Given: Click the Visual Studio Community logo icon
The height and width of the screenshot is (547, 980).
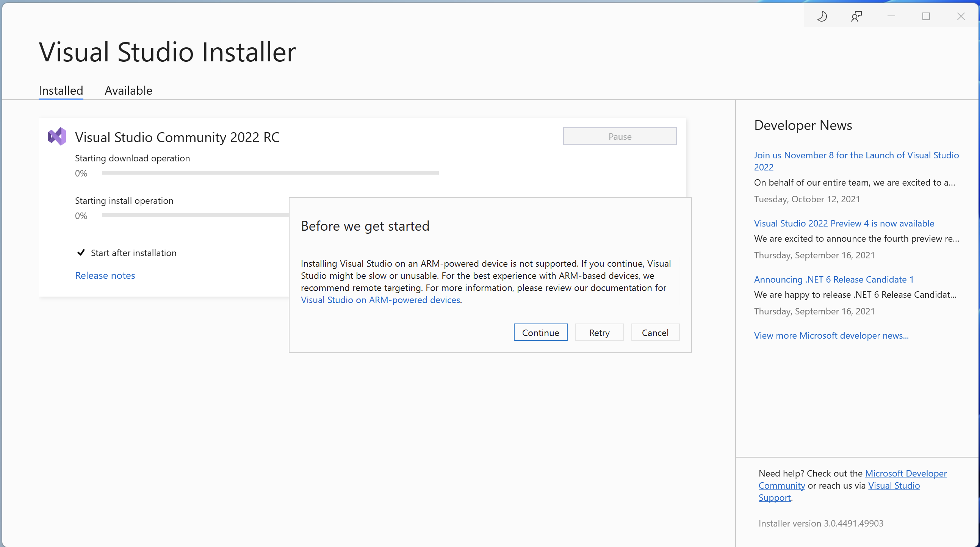Looking at the screenshot, I should click(57, 136).
